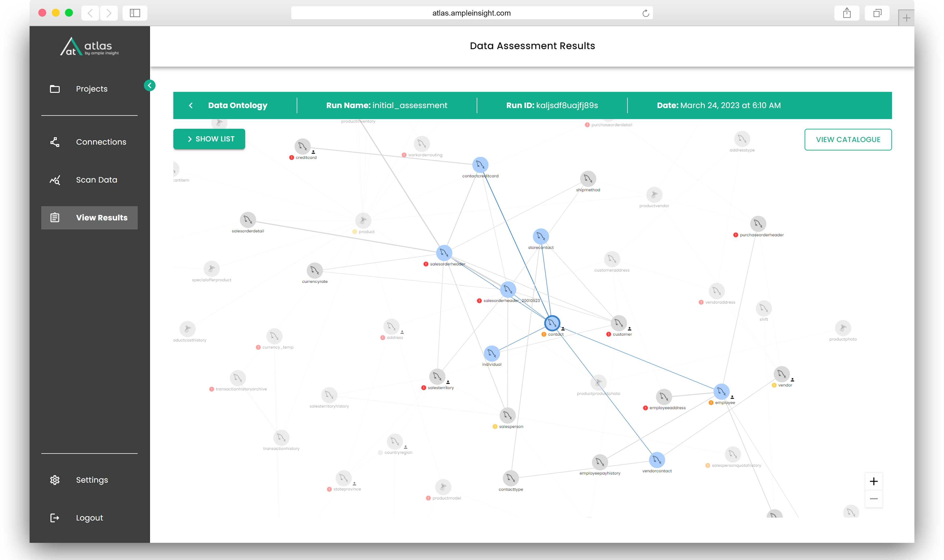Click the View Results clipboard icon
The image size is (944, 560).
55,217
